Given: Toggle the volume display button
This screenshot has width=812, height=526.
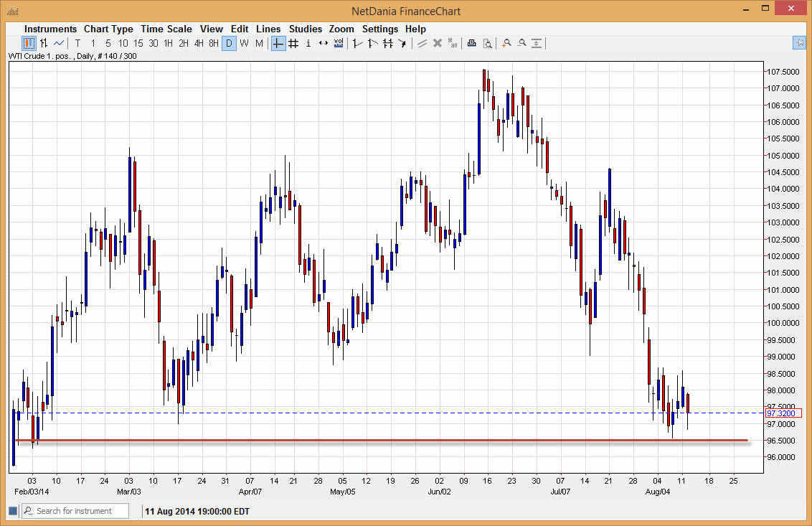Looking at the screenshot, I should point(339,43).
